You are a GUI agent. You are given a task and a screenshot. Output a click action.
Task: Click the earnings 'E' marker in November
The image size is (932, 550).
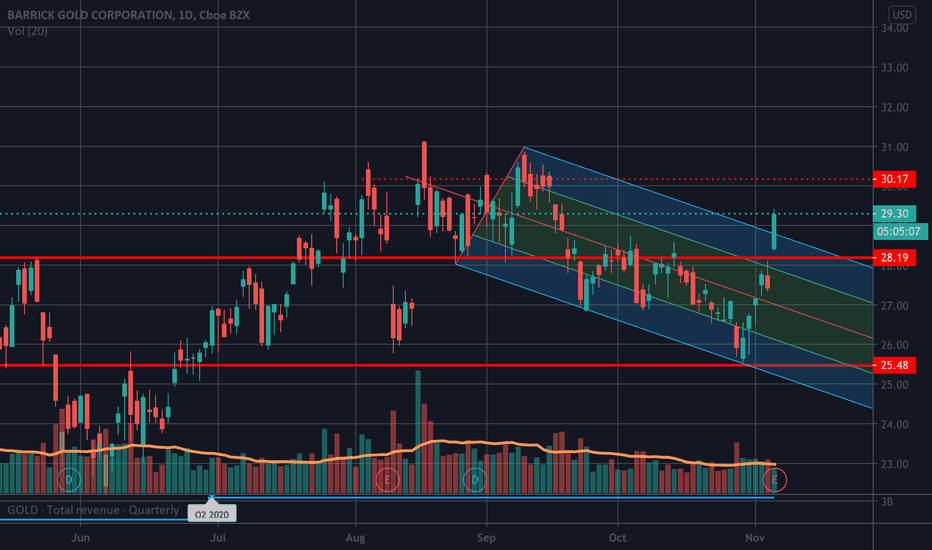coord(774,479)
